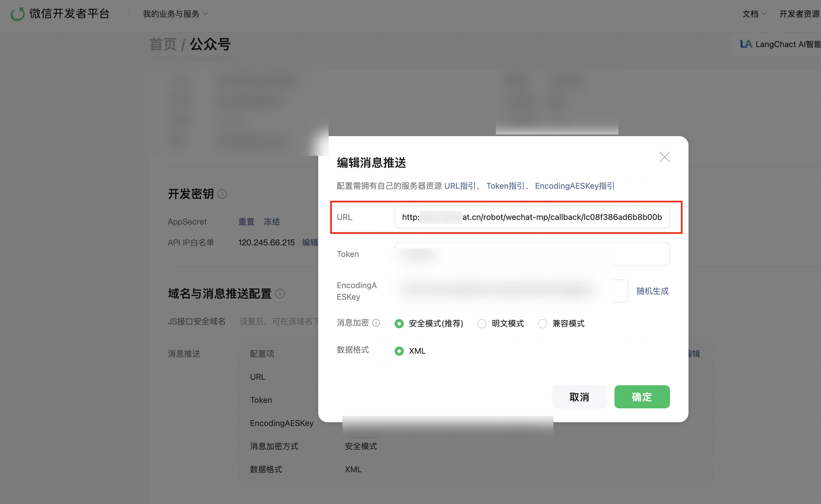
Task: Open 开发者资源 menu in top bar
Action: 799,14
